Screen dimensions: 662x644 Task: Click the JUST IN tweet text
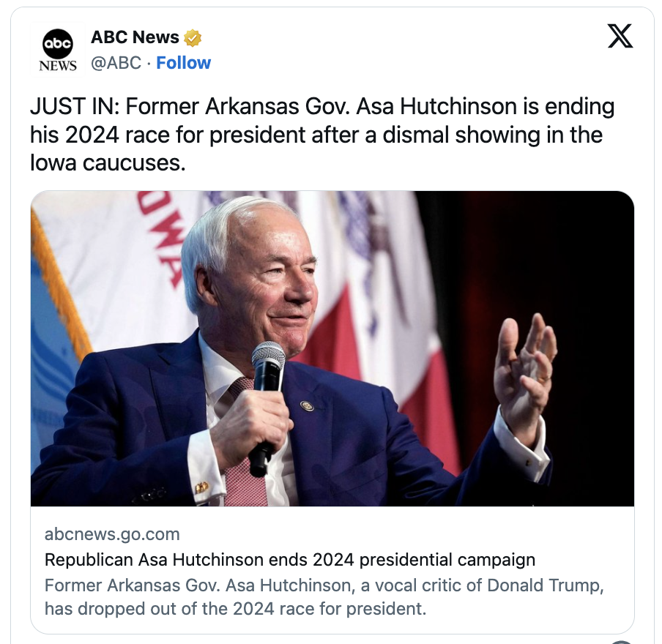[x=322, y=134]
